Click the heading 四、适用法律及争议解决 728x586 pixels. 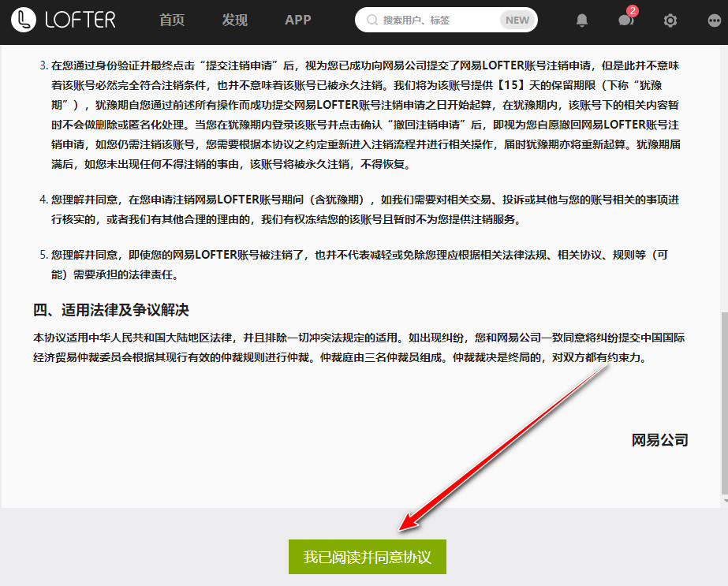tap(111, 310)
